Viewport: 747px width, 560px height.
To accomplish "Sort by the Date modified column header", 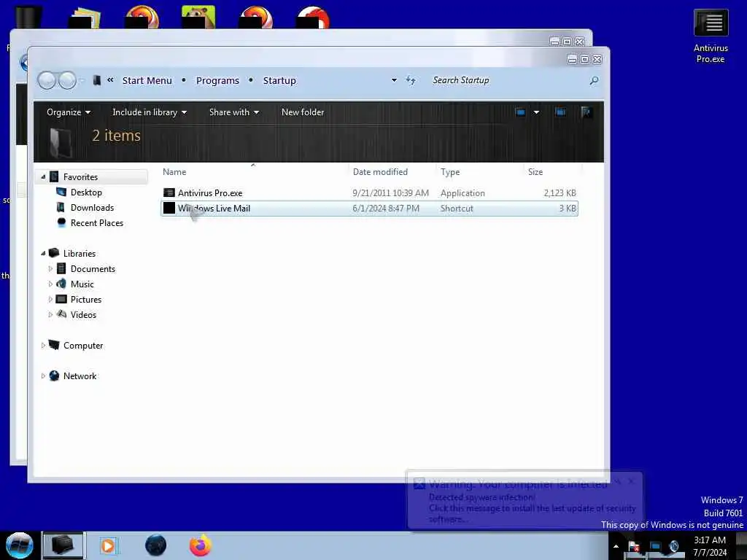I will pyautogui.click(x=380, y=172).
